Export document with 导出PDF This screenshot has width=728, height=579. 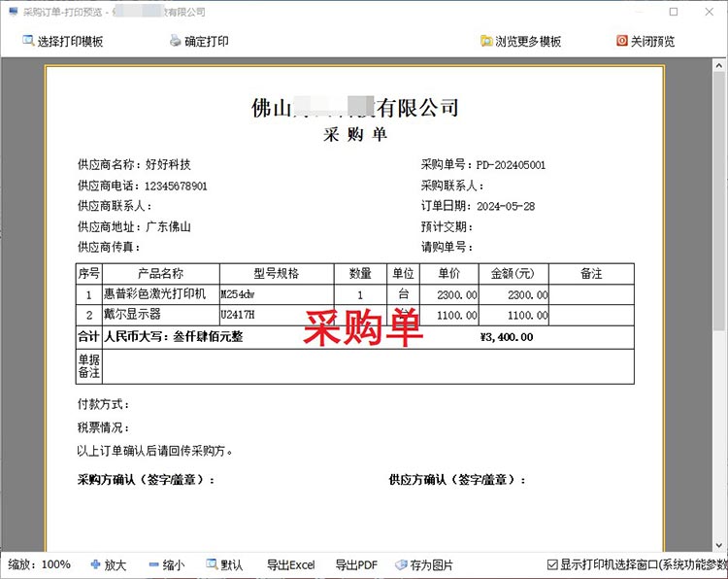[356, 564]
